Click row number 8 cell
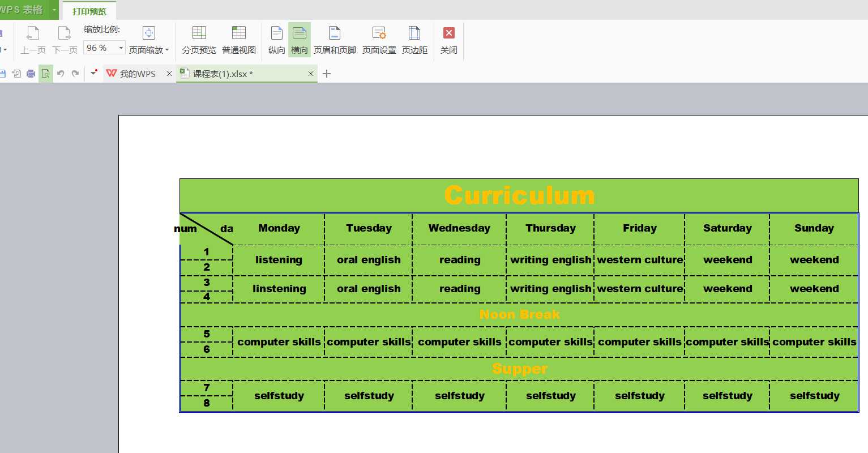Screen dimensions: 868x453 click(207, 403)
